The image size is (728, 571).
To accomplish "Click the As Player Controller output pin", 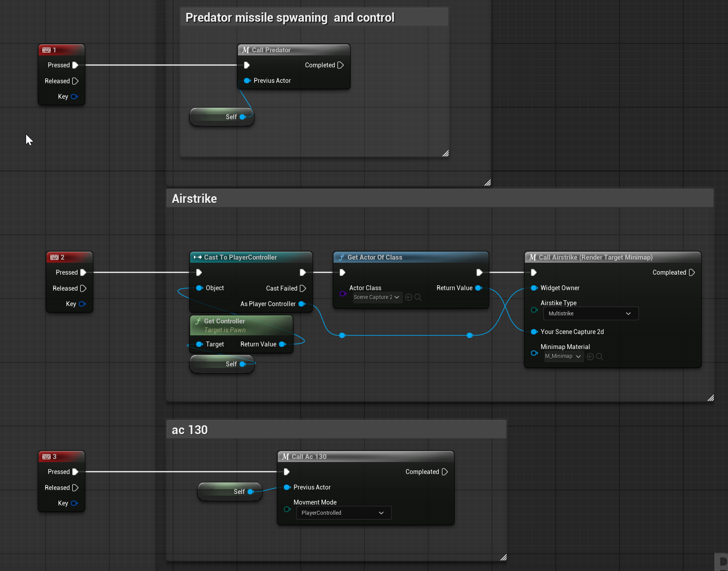I will coord(302,304).
